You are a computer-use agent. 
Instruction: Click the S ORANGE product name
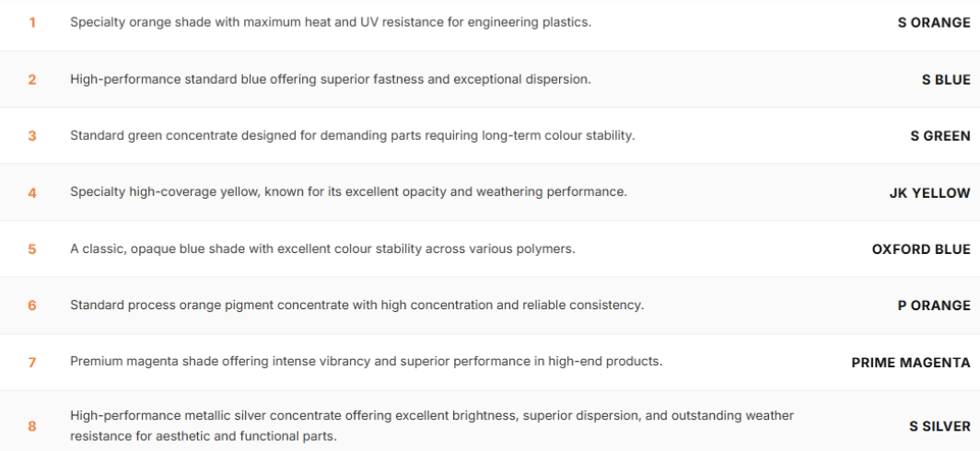[x=934, y=23]
